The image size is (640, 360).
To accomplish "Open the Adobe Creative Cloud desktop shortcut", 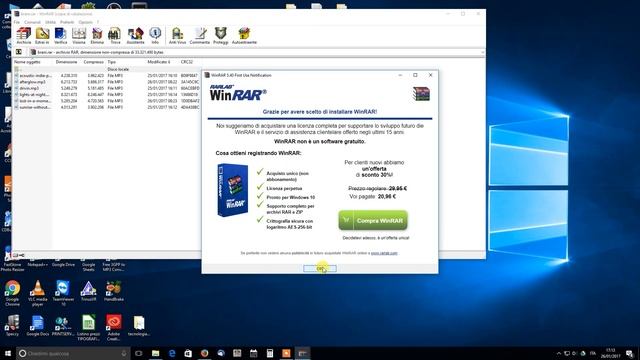I will (x=113, y=327).
